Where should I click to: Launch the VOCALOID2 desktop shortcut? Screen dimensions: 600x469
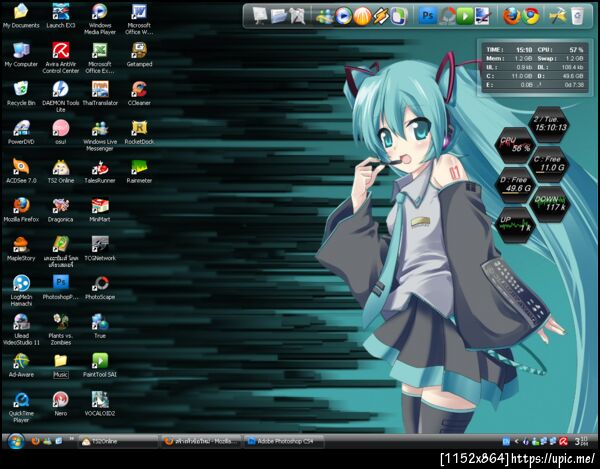tap(100, 404)
